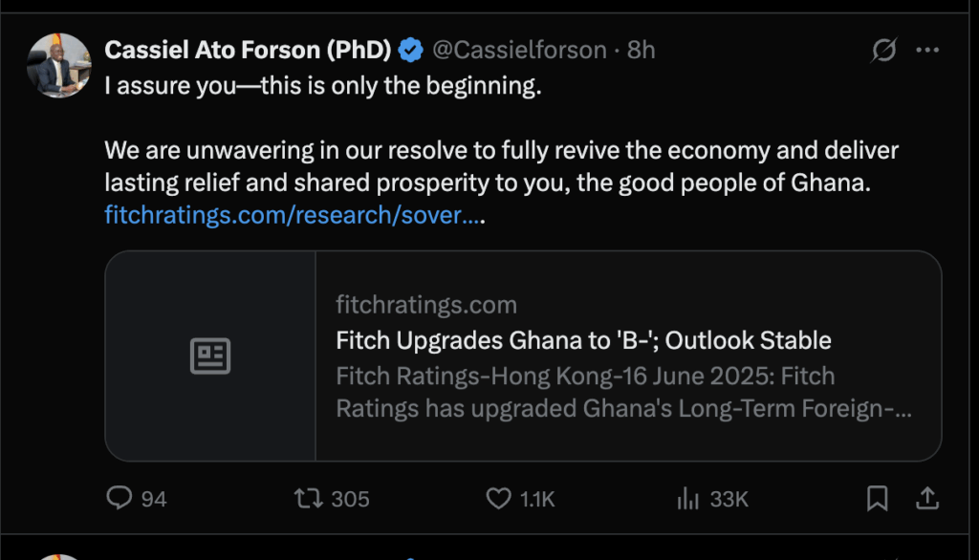Repost this tweet using the retweet icon
The image size is (979, 560).
point(306,498)
